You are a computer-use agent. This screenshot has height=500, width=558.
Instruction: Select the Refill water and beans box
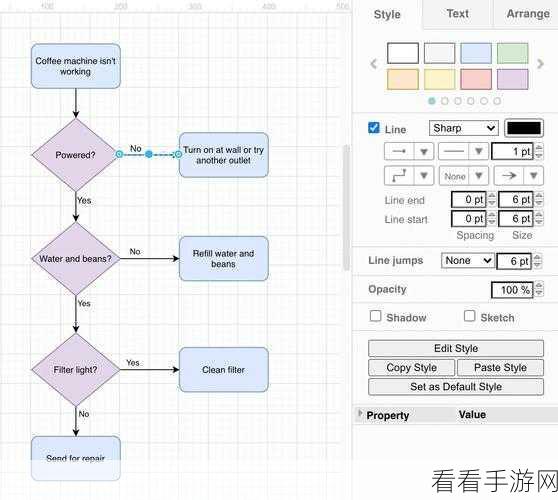pos(223,259)
